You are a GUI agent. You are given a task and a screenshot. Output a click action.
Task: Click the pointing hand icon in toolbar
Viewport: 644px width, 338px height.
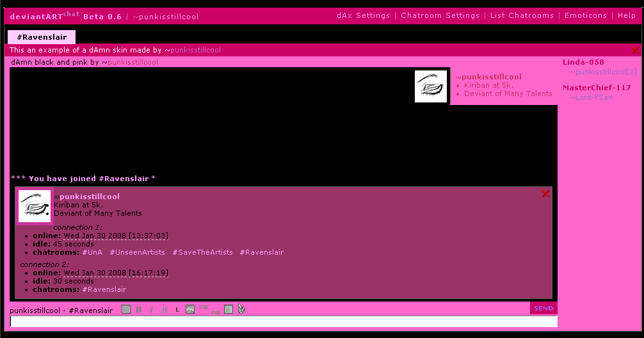point(241,309)
